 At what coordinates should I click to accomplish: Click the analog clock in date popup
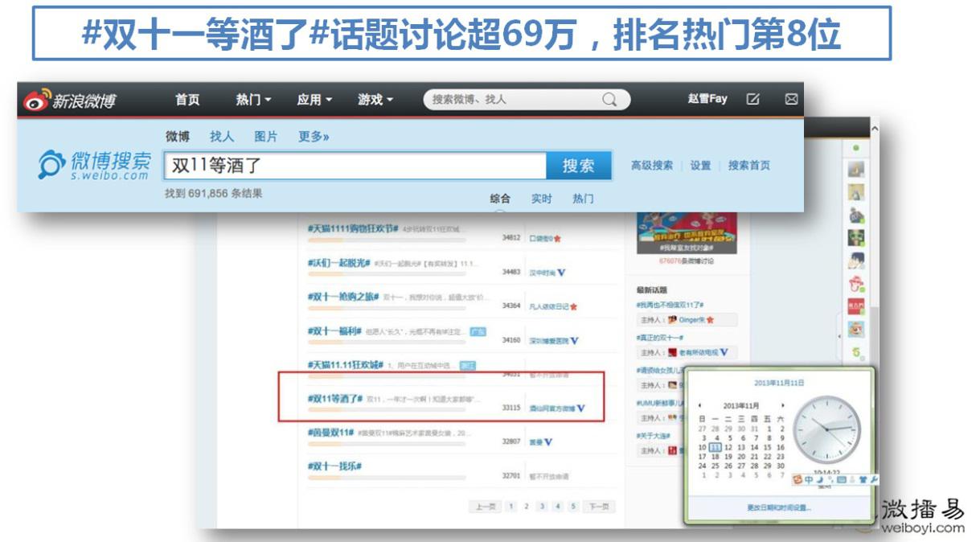(826, 430)
